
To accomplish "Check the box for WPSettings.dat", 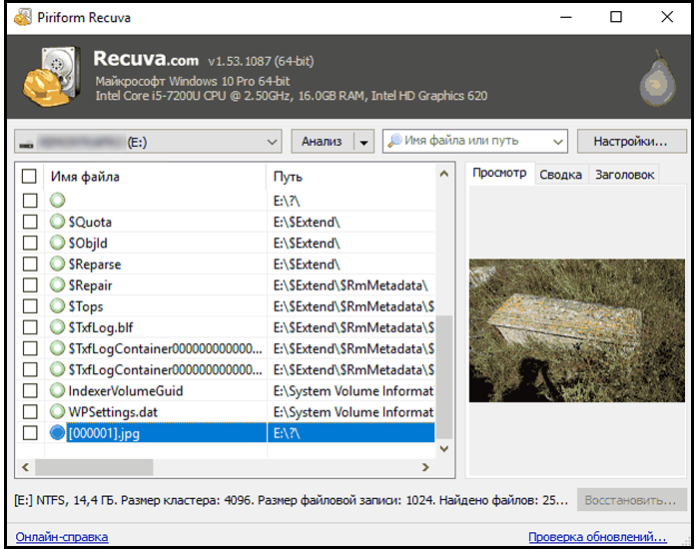I will [30, 411].
